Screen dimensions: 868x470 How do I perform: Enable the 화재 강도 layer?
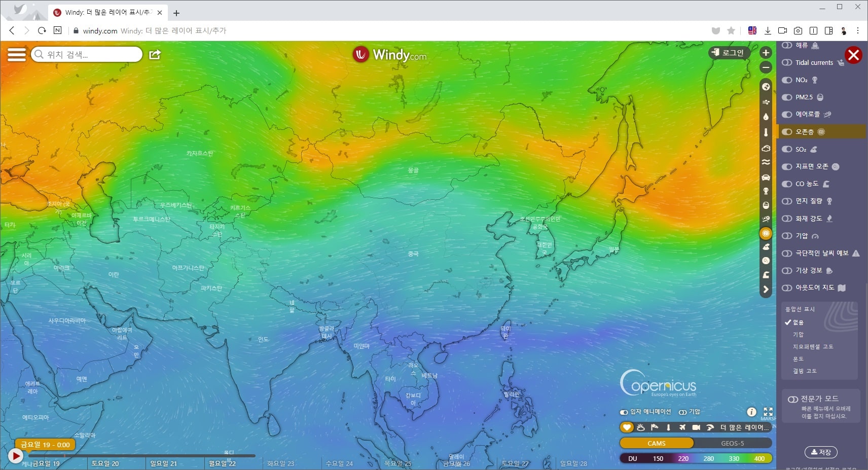[x=787, y=219]
